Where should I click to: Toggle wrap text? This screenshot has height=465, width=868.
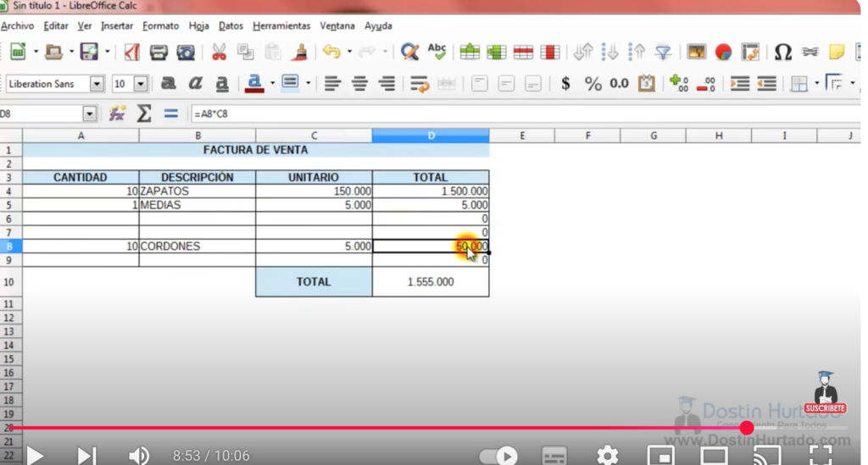420,84
